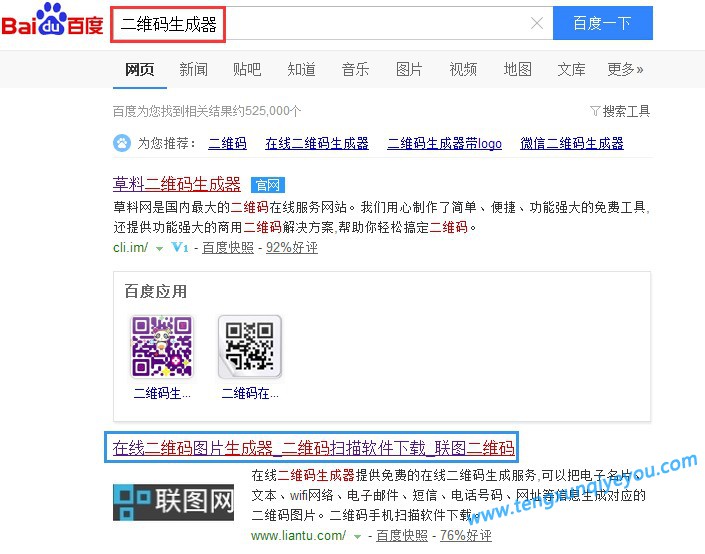Open recommended link 二维码生成器带logo

coord(444,143)
